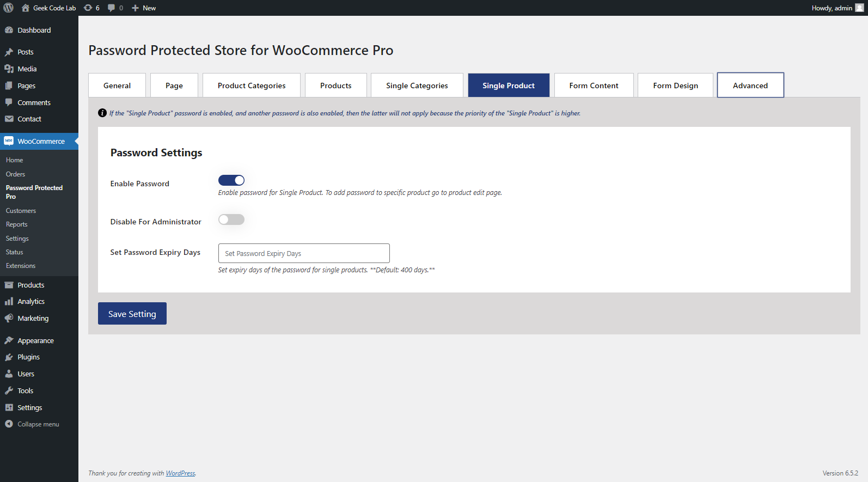
Task: Go to WooCommerce Orders
Action: tap(16, 174)
